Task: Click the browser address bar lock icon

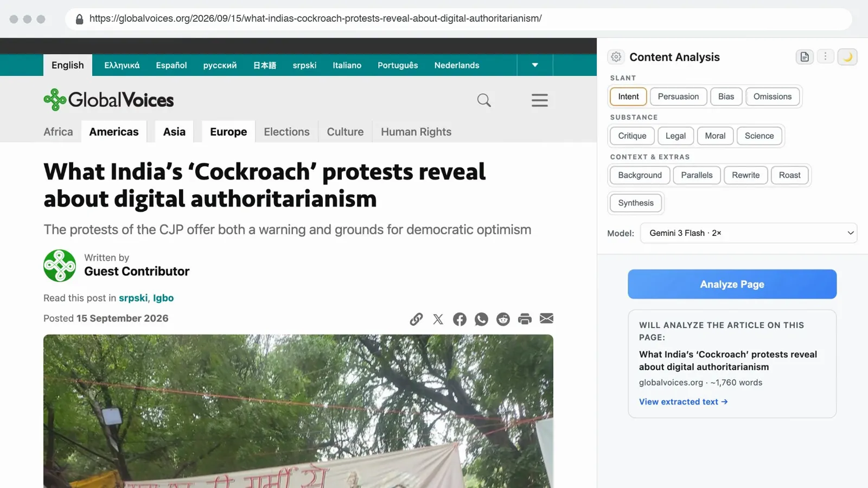Action: [x=79, y=19]
